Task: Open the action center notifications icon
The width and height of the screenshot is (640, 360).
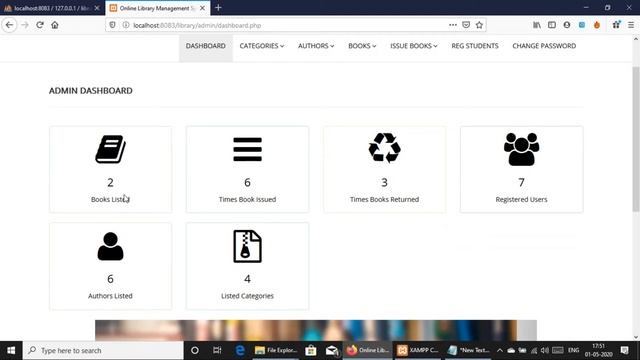Action: pos(624,350)
